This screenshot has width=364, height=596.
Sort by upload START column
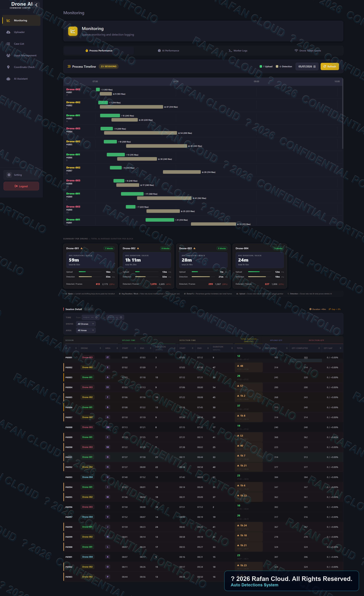coord(129,348)
